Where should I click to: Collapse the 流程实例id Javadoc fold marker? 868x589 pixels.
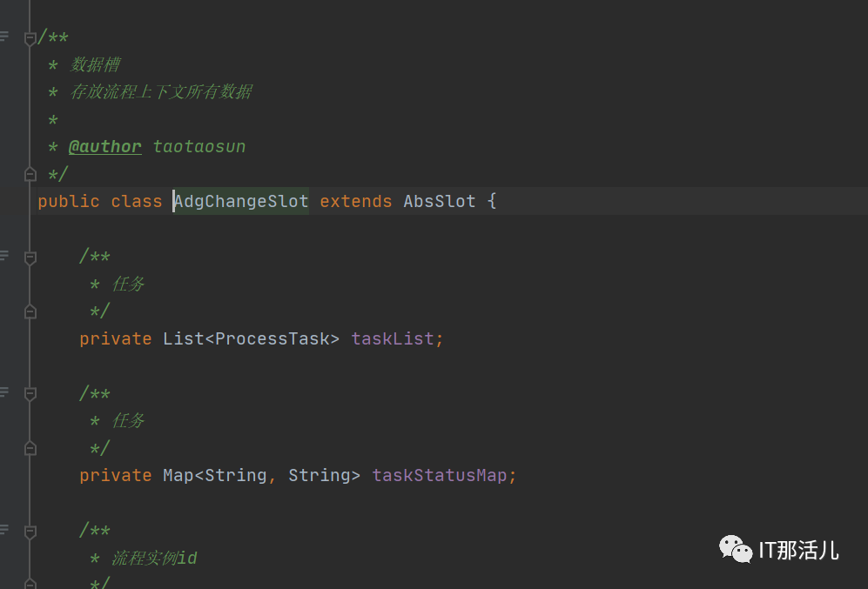click(x=30, y=532)
